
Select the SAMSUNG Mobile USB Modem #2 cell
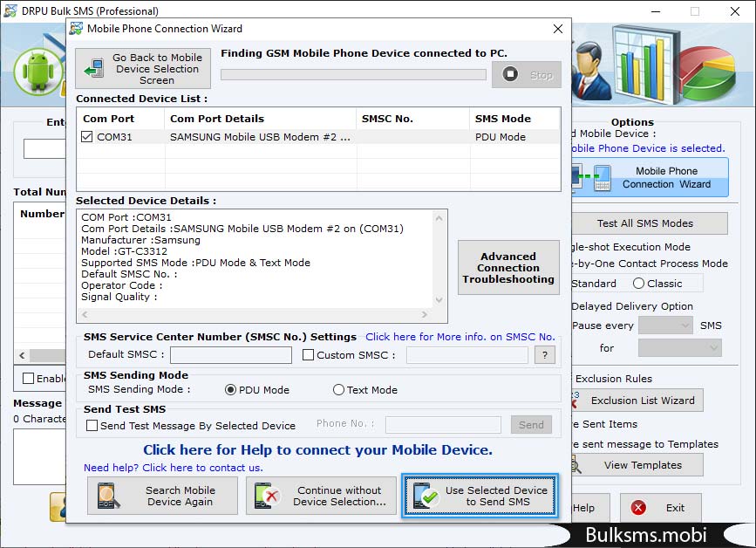tap(260, 137)
